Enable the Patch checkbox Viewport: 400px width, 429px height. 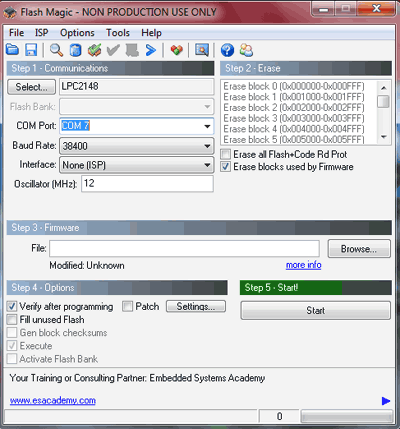[x=127, y=306]
